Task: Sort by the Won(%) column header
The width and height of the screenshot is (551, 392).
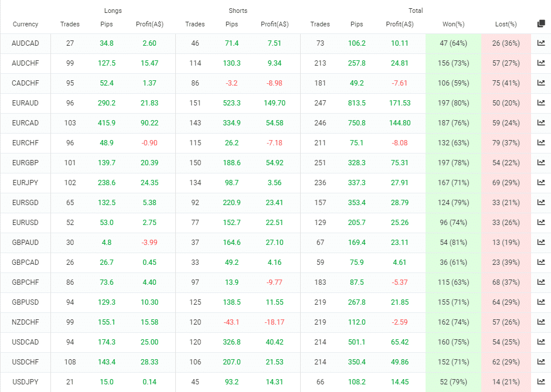Action: click(453, 24)
